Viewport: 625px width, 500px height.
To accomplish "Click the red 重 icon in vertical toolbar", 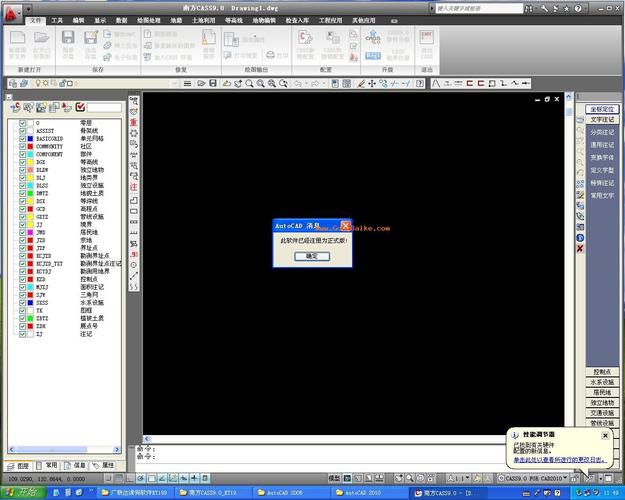I will click(134, 122).
